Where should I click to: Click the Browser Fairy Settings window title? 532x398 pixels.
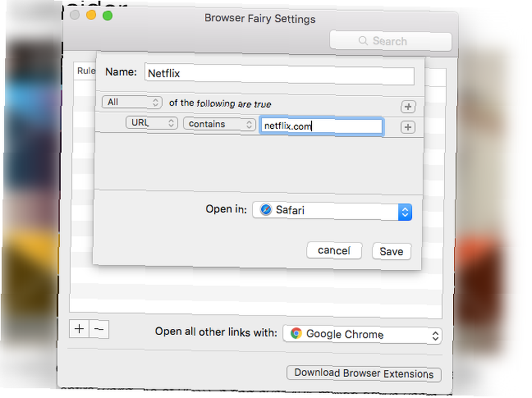pos(260,19)
